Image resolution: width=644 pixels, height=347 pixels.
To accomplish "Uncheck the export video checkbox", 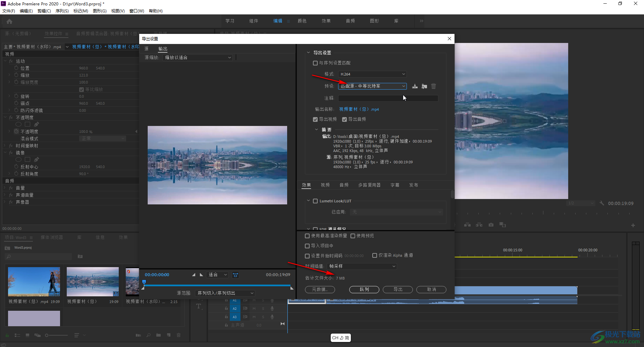I will (315, 119).
